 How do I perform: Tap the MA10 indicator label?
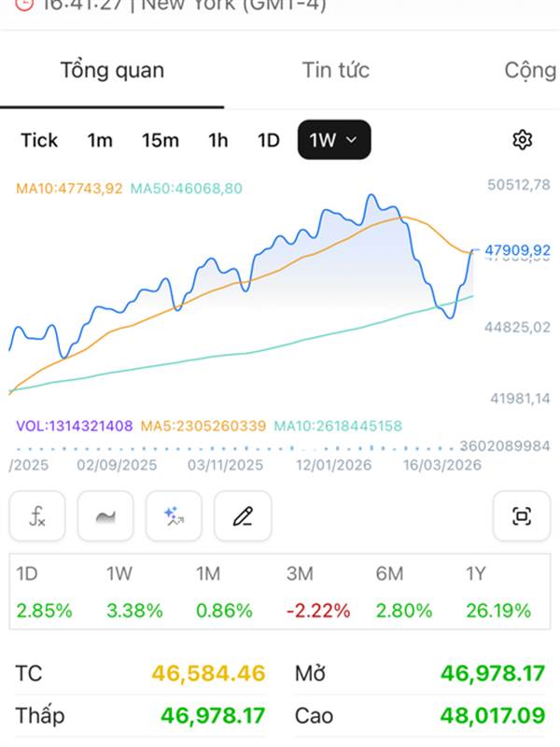[x=69, y=189]
